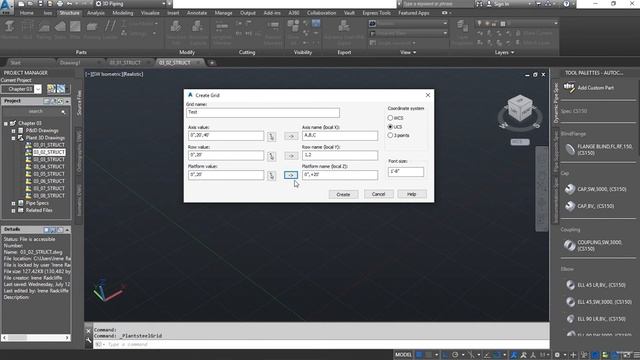640x360 pixels.
Task: Click the Print icon in the quick access toolbar
Action: (x=60, y=4)
